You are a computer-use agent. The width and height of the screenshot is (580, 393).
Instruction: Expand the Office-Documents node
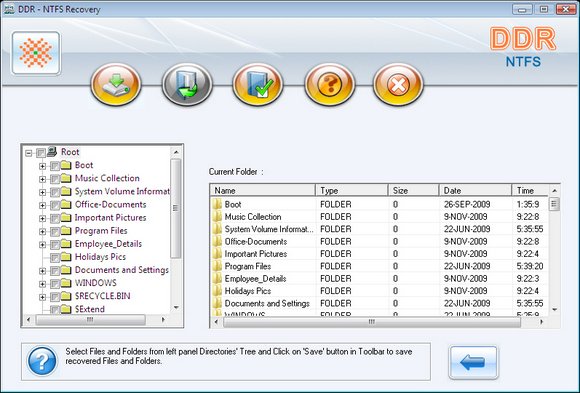pyautogui.click(x=42, y=205)
